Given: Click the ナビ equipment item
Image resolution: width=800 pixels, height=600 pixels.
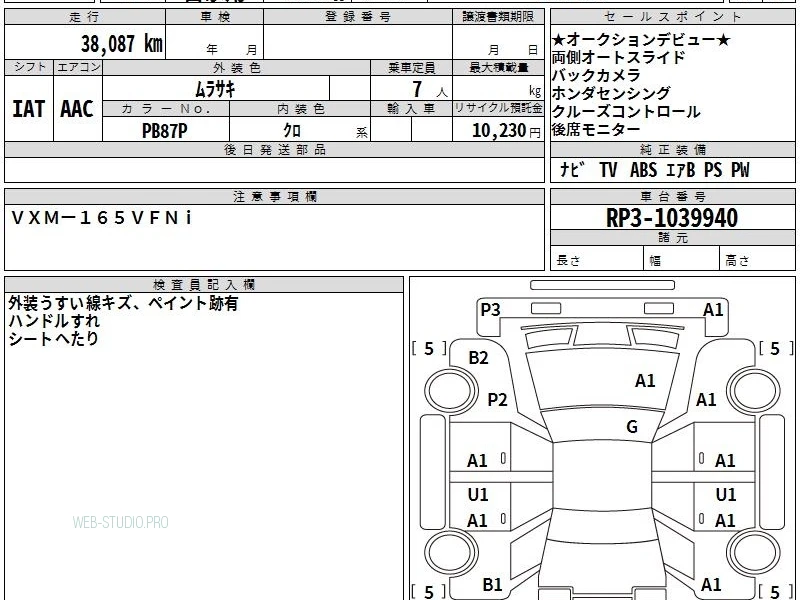Looking at the screenshot, I should [571, 169].
